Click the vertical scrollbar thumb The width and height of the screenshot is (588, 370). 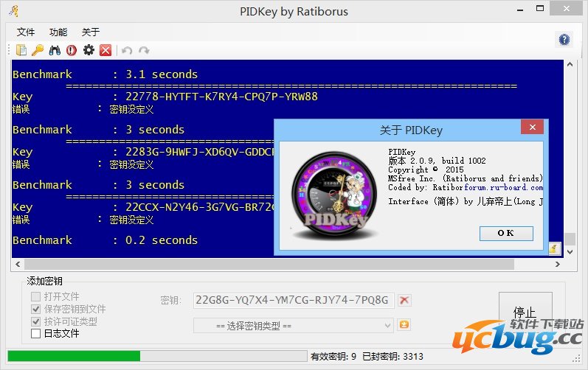(x=570, y=239)
